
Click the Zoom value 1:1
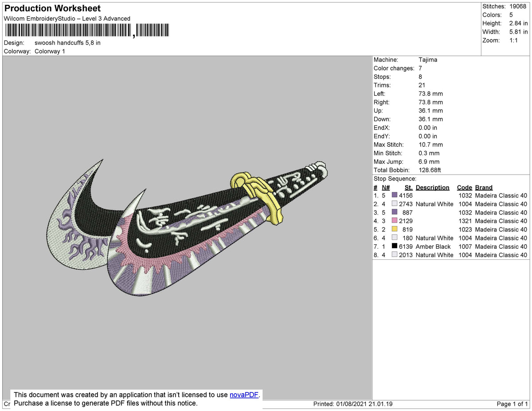point(514,40)
